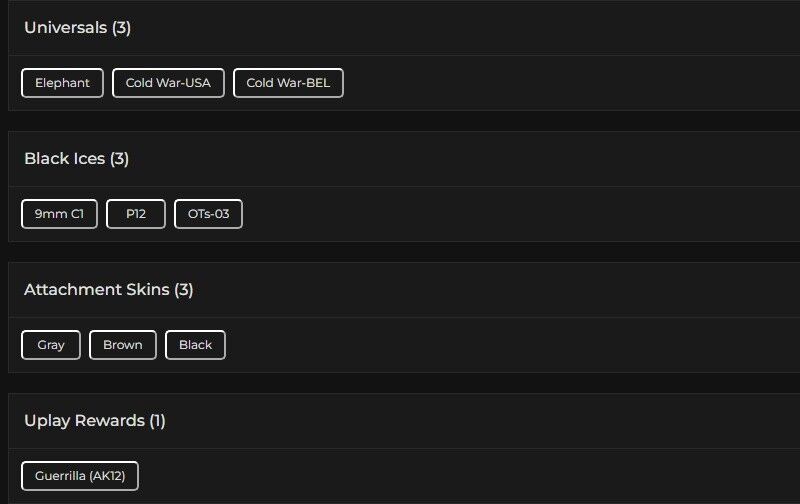Click the Uplay Rewards section header
Image resolution: width=800 pixels, height=504 pixels.
coord(84,421)
